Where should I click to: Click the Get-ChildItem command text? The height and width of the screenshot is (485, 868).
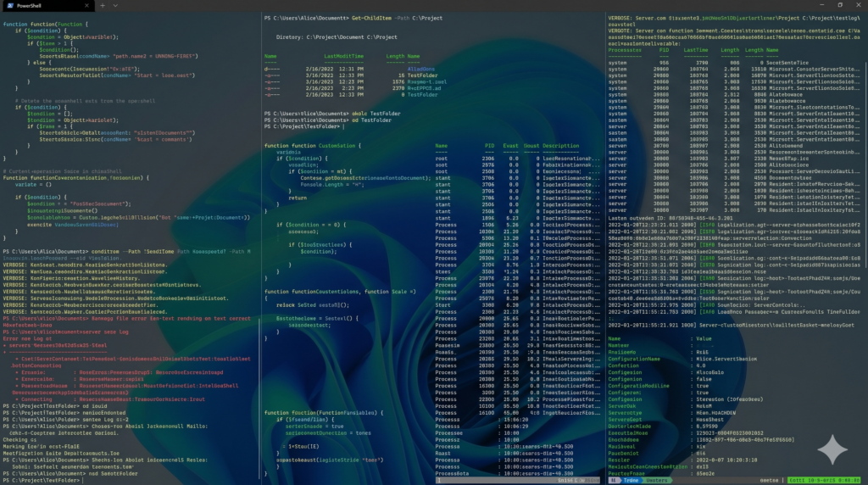point(371,18)
